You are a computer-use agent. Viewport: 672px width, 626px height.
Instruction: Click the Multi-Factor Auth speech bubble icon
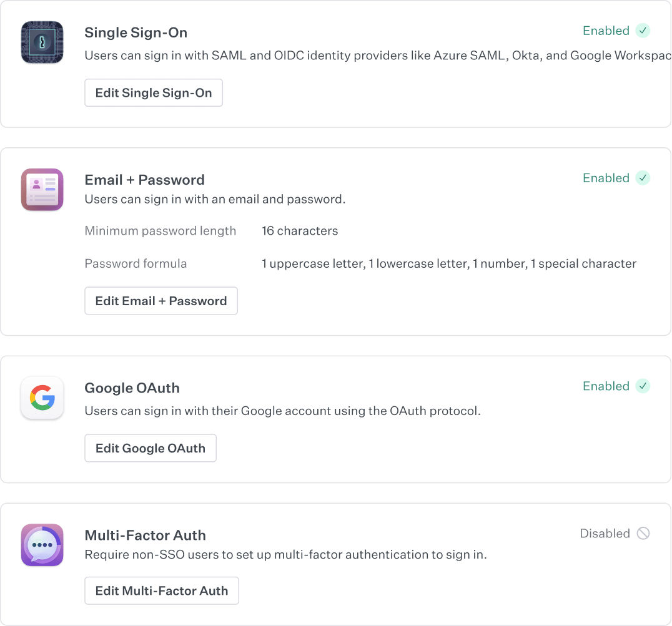pos(42,545)
